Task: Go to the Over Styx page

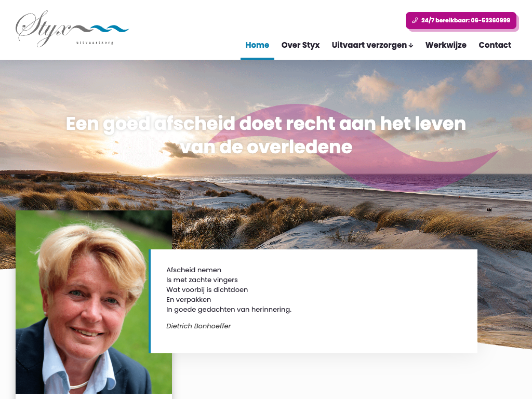Action: point(300,45)
